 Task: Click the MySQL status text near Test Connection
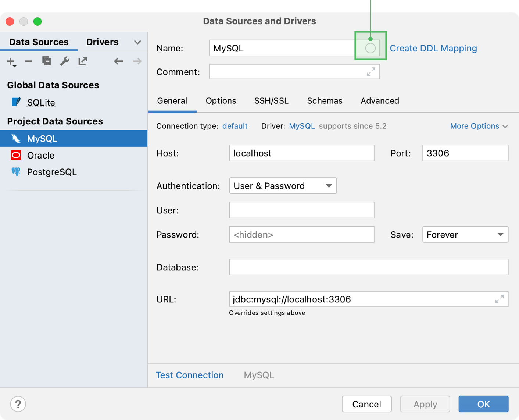tap(259, 375)
